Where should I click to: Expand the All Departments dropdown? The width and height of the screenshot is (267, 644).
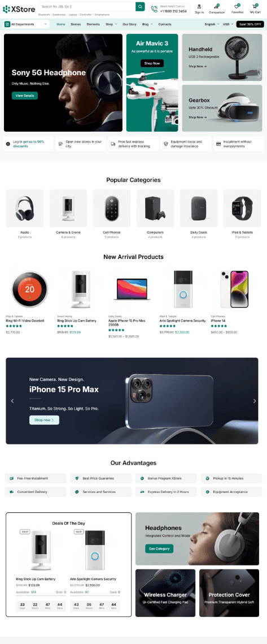(27, 24)
